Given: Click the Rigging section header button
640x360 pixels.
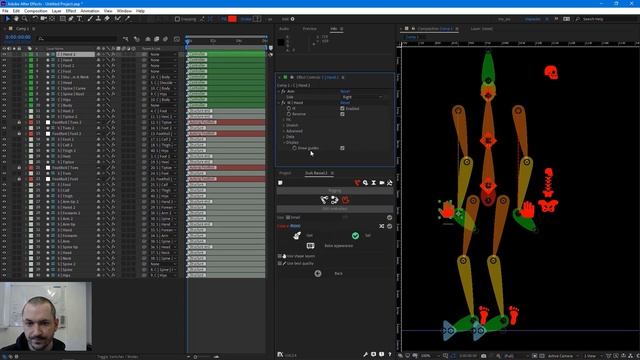Looking at the screenshot, I should (335, 191).
